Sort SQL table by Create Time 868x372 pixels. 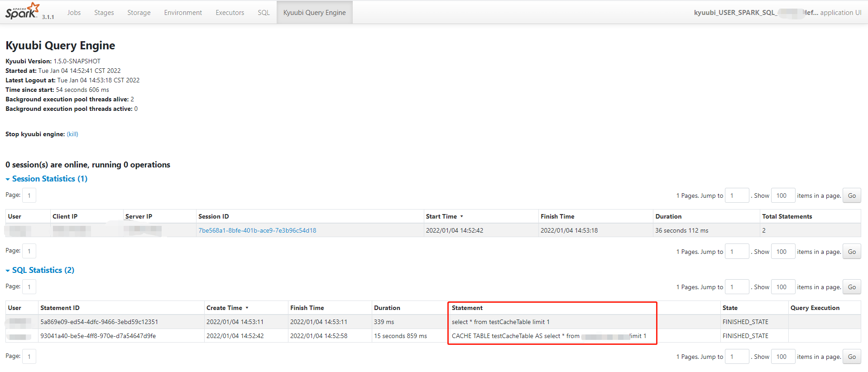227,308
